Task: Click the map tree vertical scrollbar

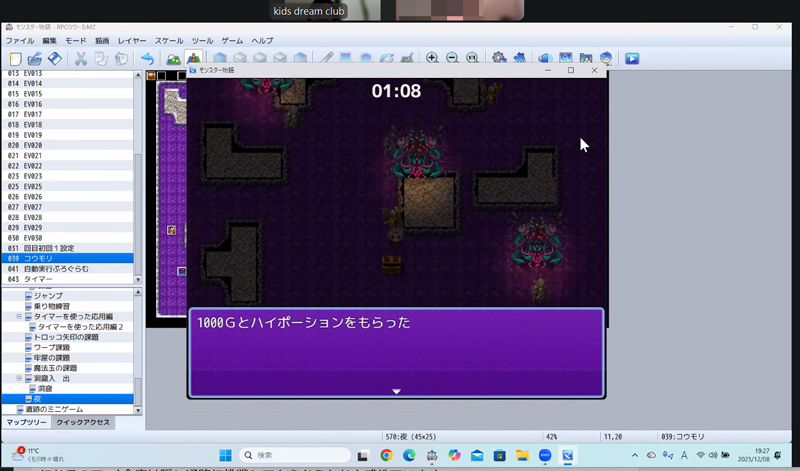Action: (x=139, y=350)
